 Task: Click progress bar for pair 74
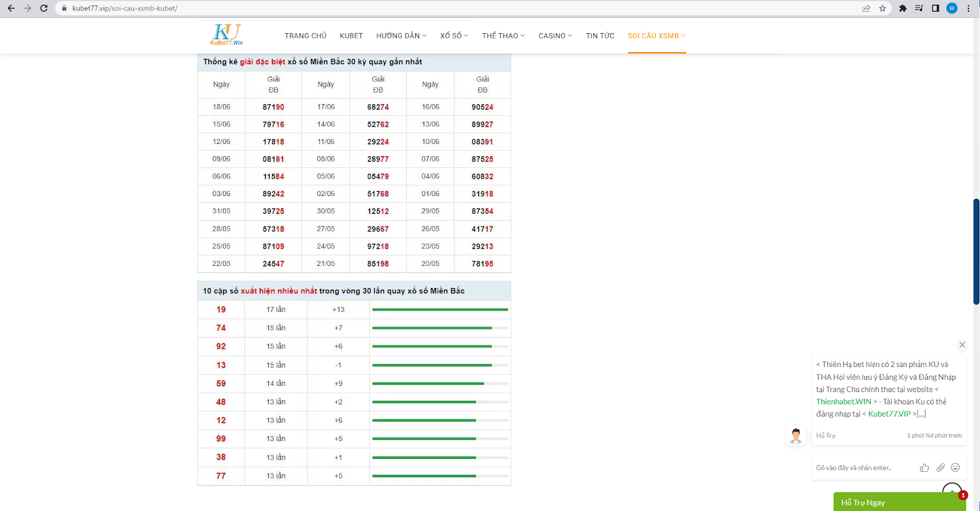click(x=440, y=328)
